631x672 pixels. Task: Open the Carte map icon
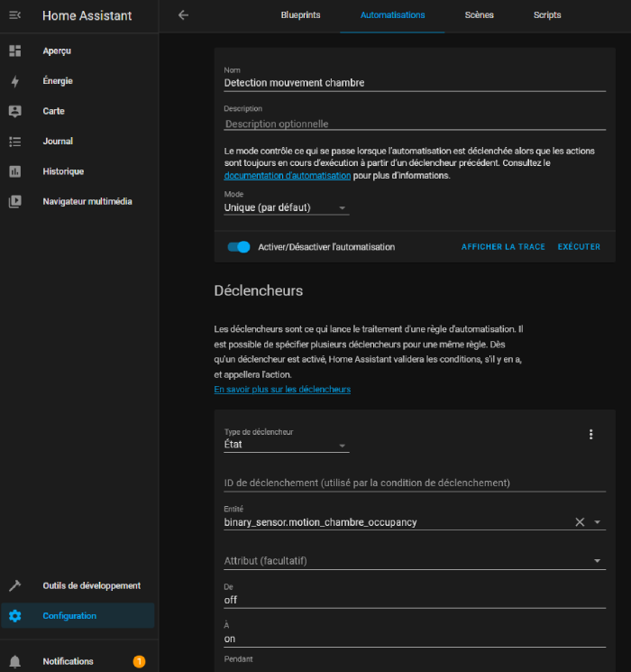tap(14, 111)
